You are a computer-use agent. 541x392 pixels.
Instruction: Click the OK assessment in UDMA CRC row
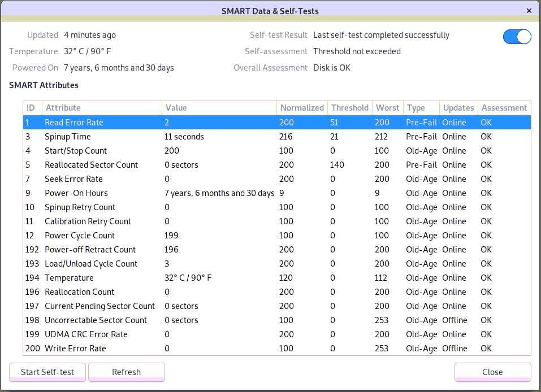486,334
